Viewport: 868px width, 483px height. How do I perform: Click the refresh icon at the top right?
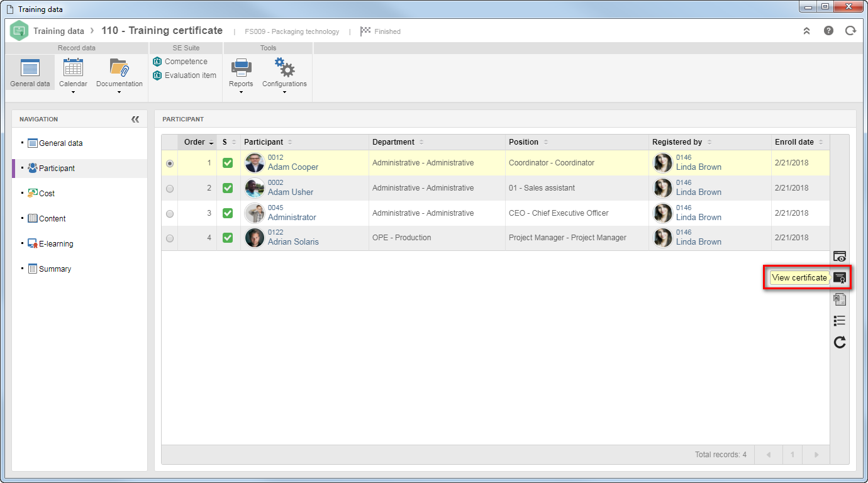[x=850, y=30]
